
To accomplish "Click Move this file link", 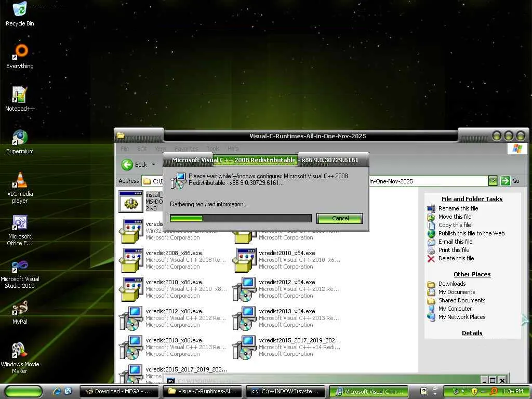I will (x=455, y=217).
